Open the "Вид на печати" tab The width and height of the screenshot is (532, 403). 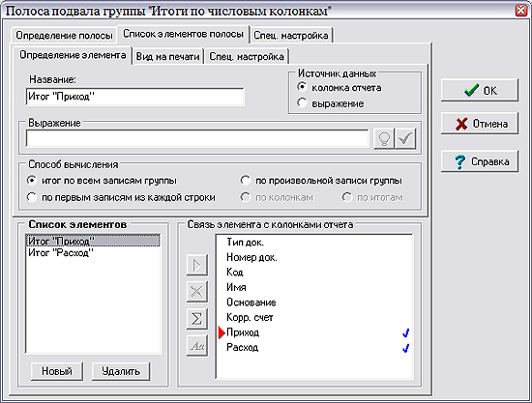coord(167,56)
